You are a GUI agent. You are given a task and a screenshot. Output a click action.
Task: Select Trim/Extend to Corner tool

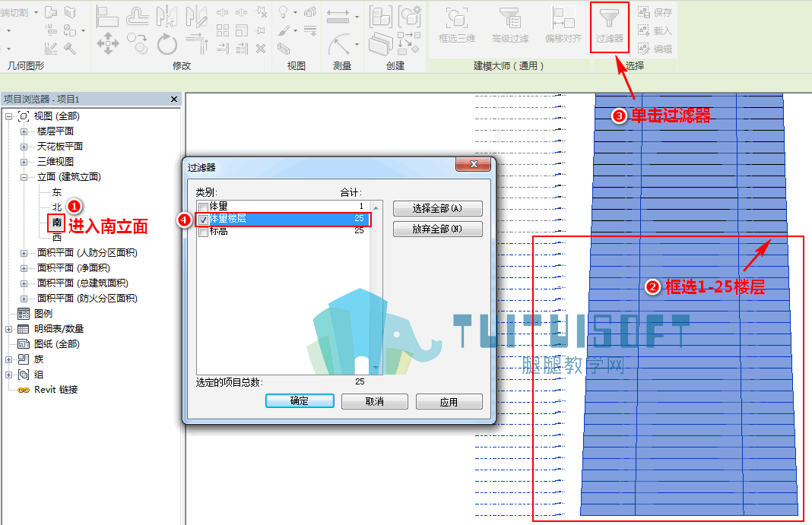(197, 43)
